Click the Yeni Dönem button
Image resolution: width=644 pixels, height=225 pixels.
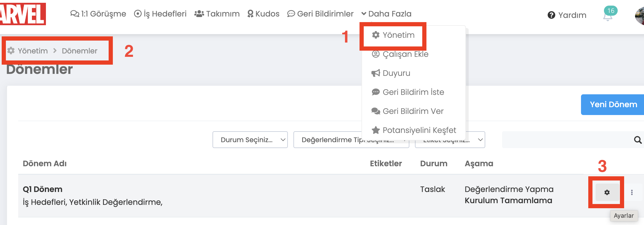coord(613,105)
